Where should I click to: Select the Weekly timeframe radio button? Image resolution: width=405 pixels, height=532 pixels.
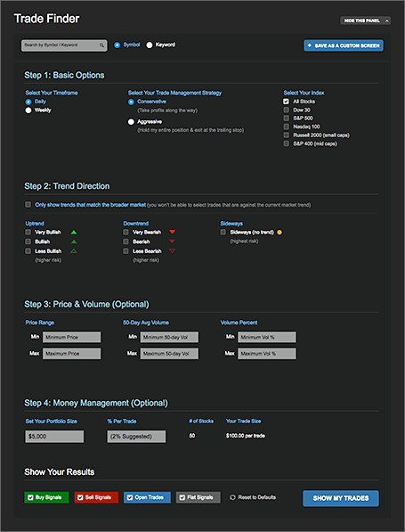(28, 110)
